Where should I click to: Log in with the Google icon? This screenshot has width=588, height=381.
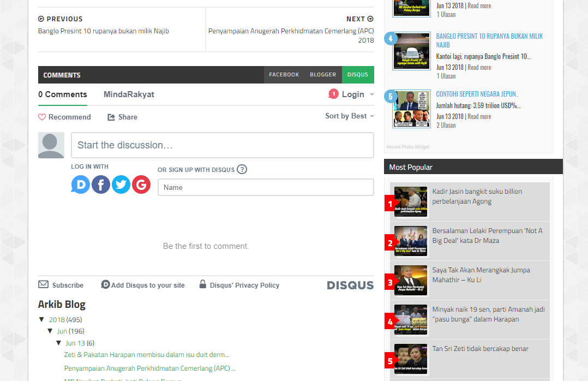(x=141, y=185)
